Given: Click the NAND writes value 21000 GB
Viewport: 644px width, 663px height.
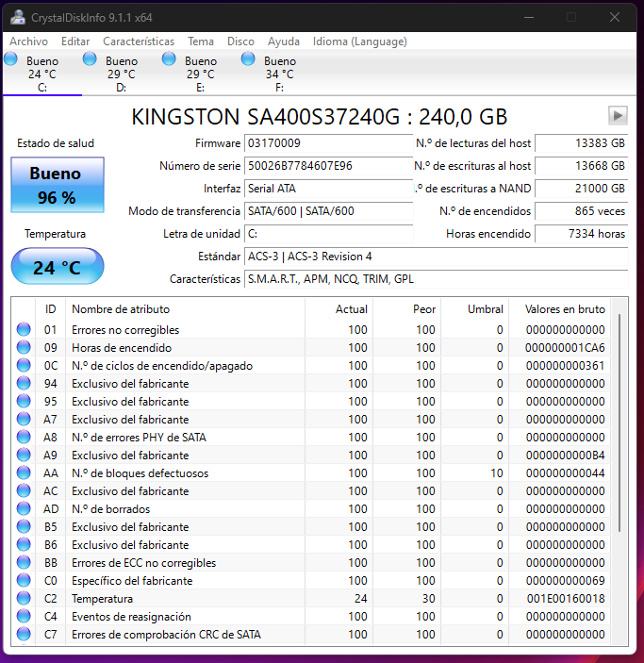Looking at the screenshot, I should click(582, 189).
